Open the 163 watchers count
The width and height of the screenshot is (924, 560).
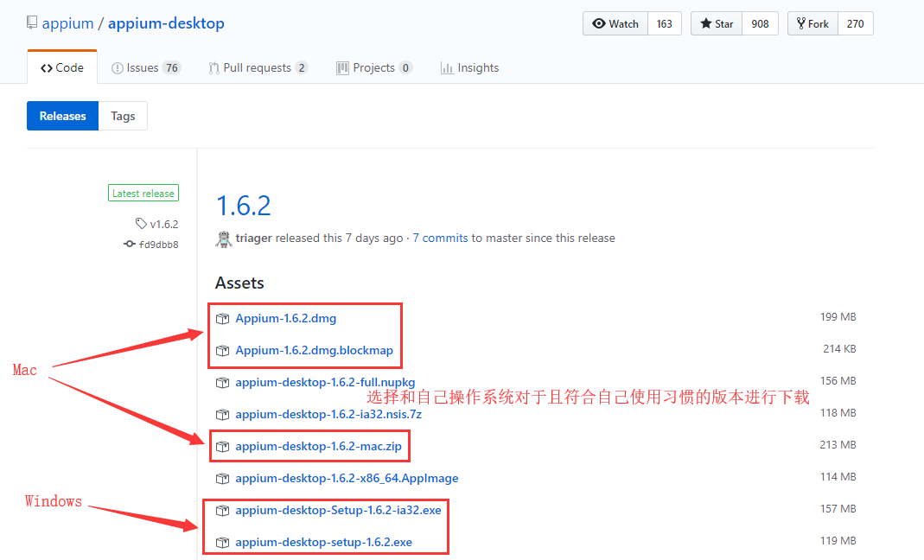tap(665, 23)
